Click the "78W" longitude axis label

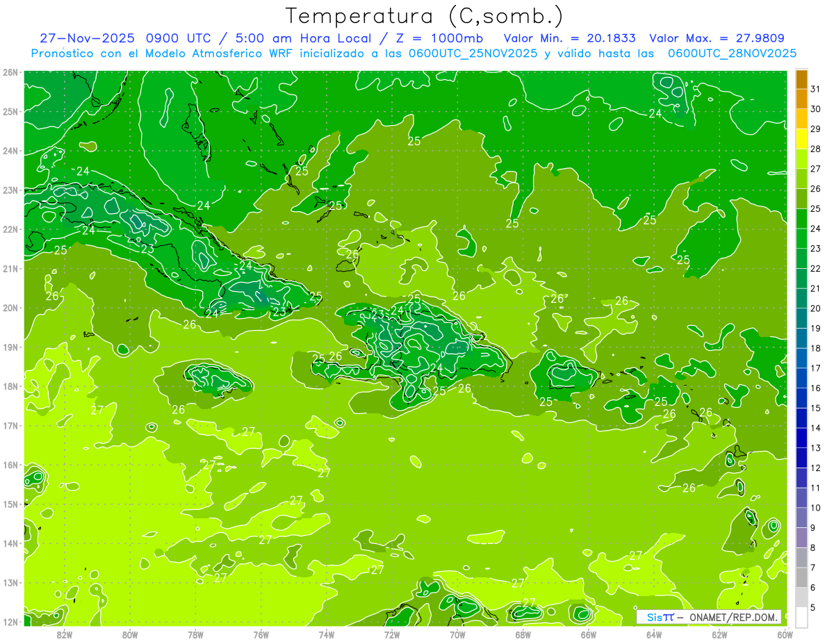click(x=195, y=634)
